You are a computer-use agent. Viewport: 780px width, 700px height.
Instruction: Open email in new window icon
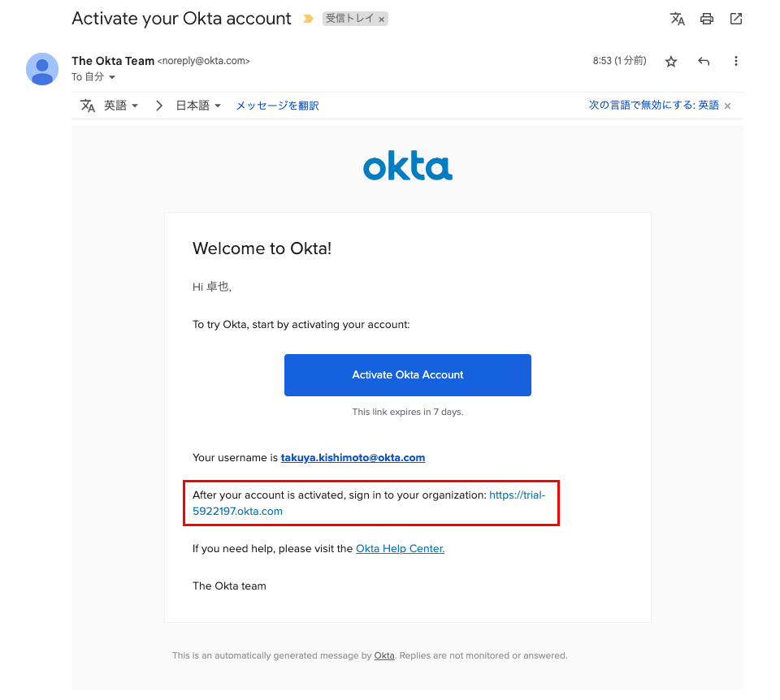(736, 19)
